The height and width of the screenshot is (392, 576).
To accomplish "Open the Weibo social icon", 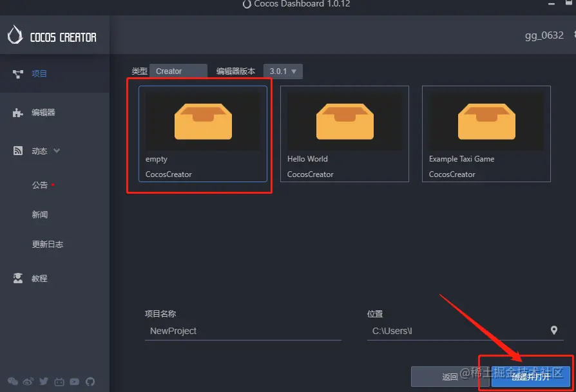I will (28, 382).
